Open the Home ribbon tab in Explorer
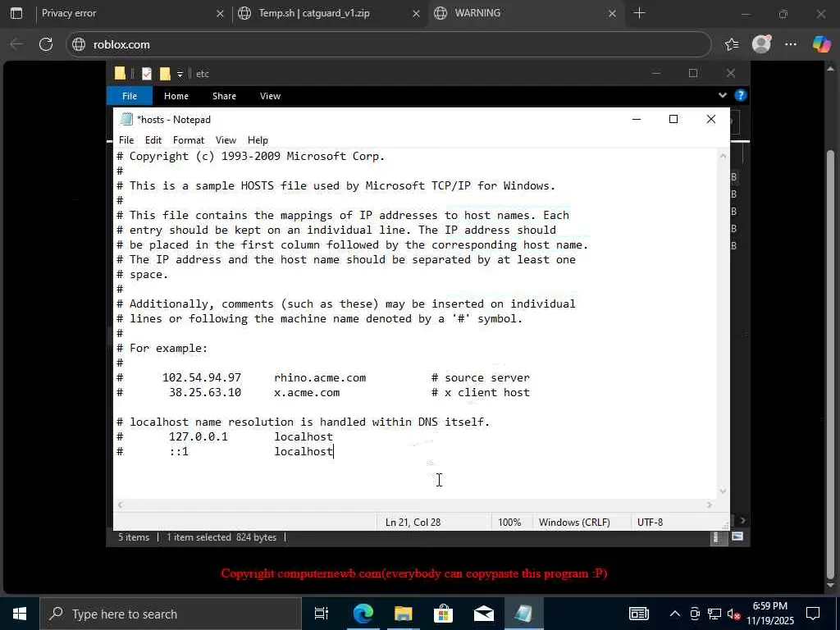840x630 pixels. (x=176, y=96)
